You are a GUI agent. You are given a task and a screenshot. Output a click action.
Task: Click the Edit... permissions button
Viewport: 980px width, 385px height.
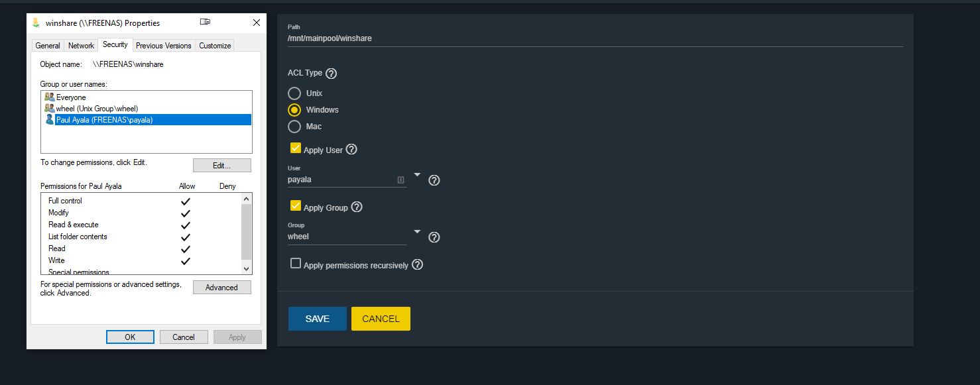click(x=221, y=166)
